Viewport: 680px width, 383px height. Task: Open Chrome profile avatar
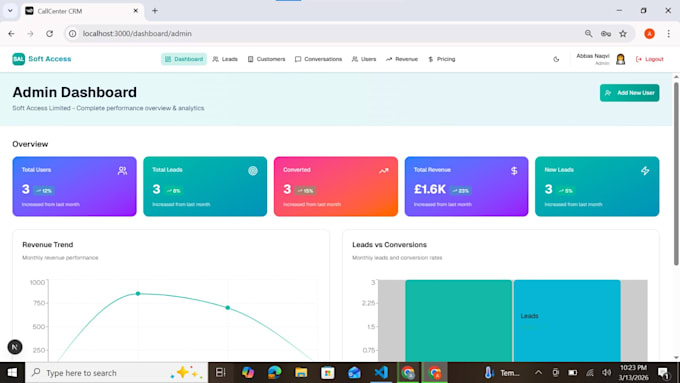[649, 33]
